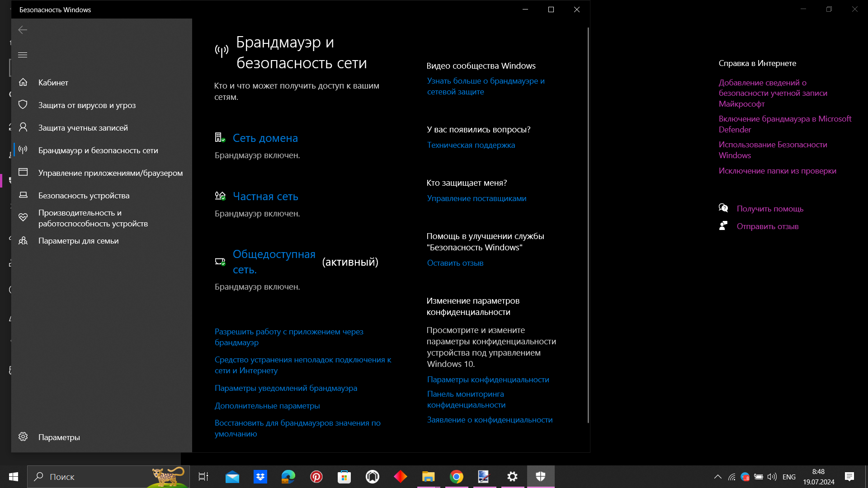Toggle the hamburger navigation menu

(23, 55)
